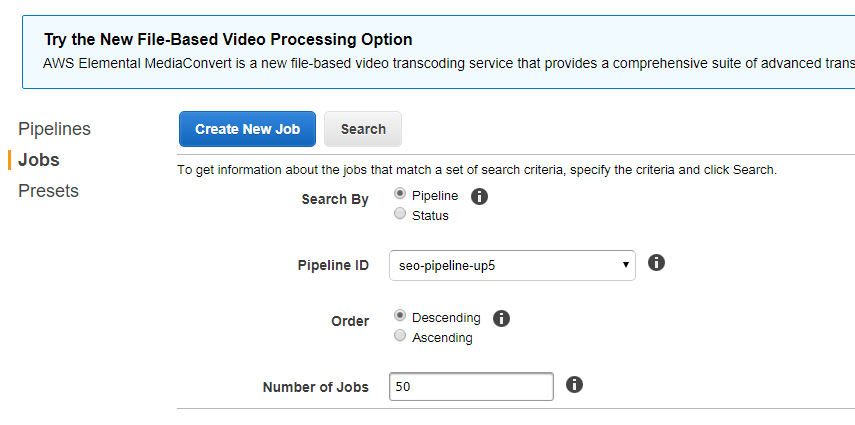Click the info icon next to Order

coord(501,319)
